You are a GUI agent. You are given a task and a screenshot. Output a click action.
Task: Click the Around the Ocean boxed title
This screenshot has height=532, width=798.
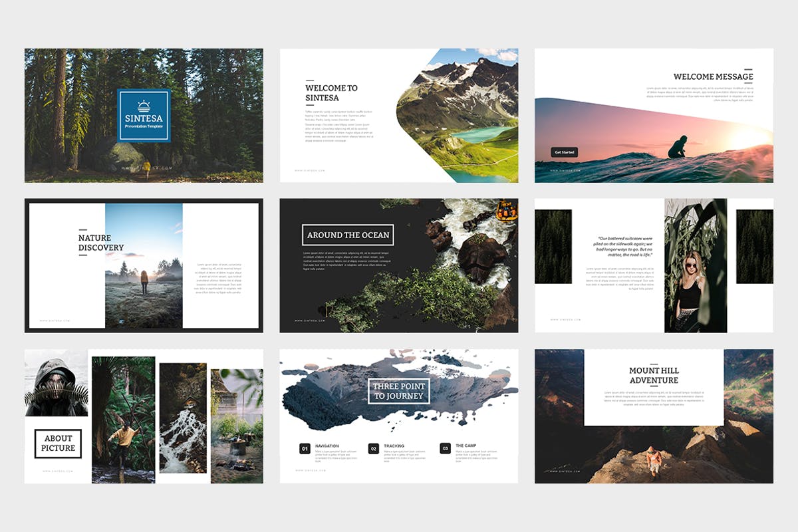coord(348,235)
